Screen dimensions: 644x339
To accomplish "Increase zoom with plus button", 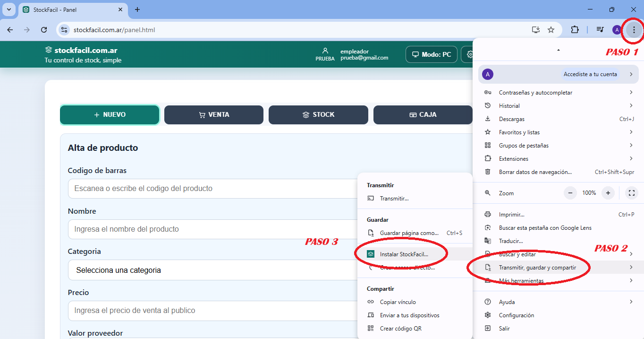I will click(608, 193).
